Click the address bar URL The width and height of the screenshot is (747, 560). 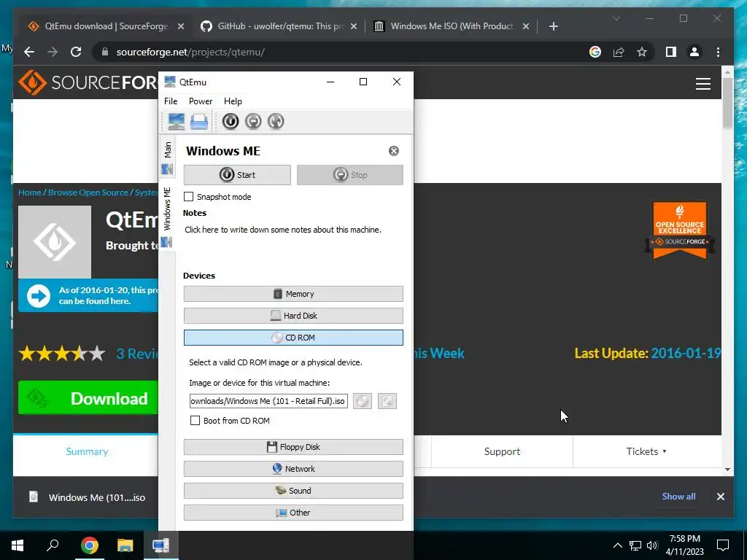click(190, 52)
